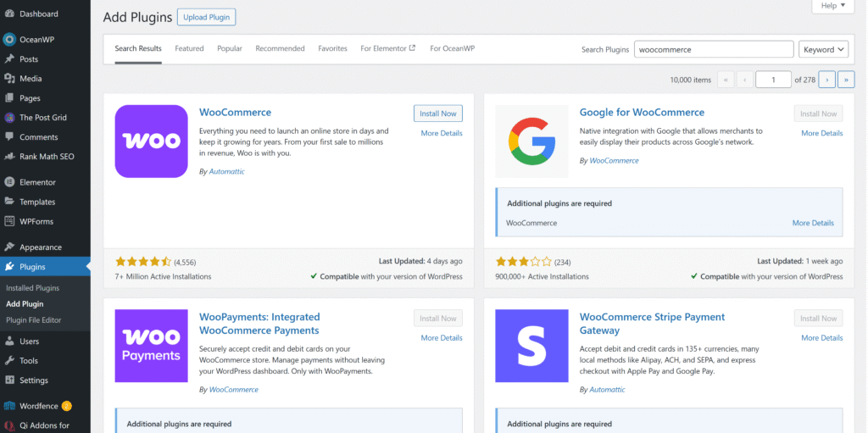This screenshot has width=868, height=433.
Task: Click the Settings icon in sidebar
Action: 9,380
